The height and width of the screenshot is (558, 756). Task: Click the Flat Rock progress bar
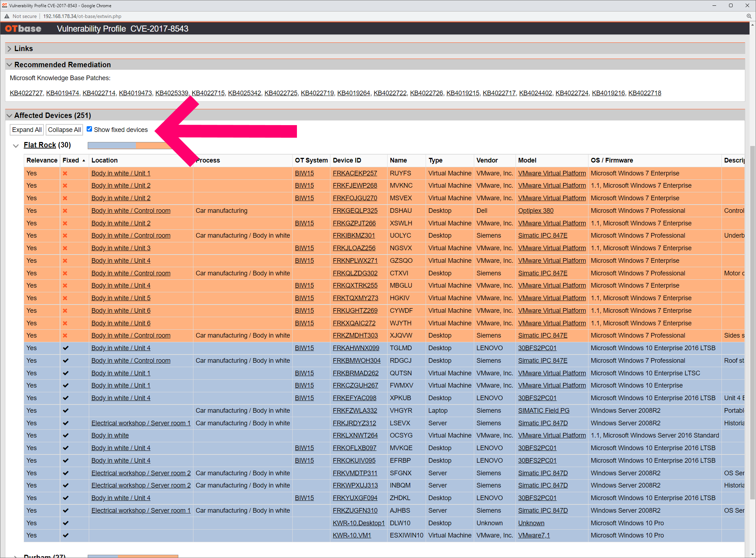pos(133,145)
